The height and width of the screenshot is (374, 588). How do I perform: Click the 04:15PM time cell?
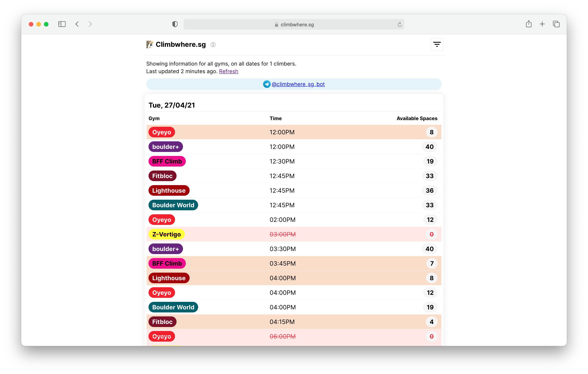point(282,322)
